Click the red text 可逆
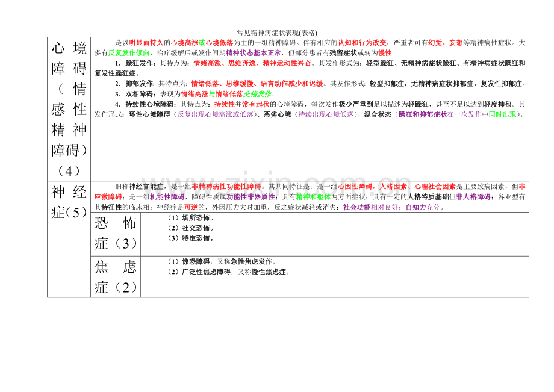Viewport: 554px width, 392px height. click(x=191, y=207)
